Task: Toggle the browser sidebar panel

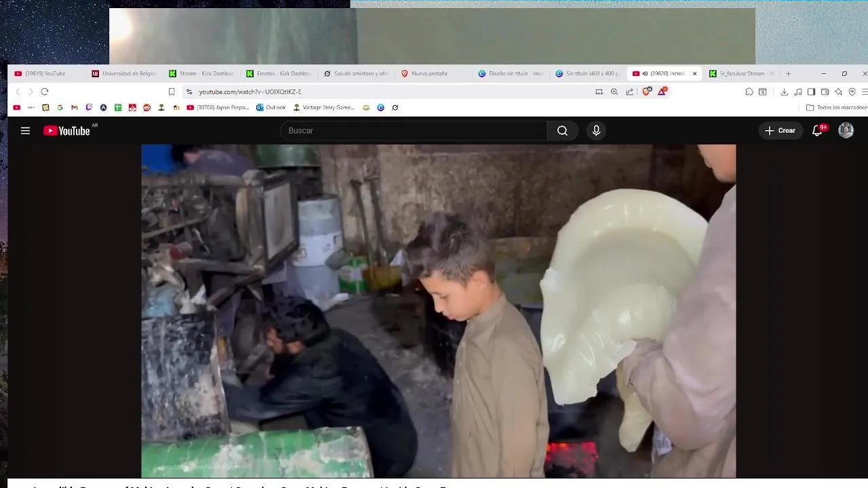Action: click(x=811, y=91)
